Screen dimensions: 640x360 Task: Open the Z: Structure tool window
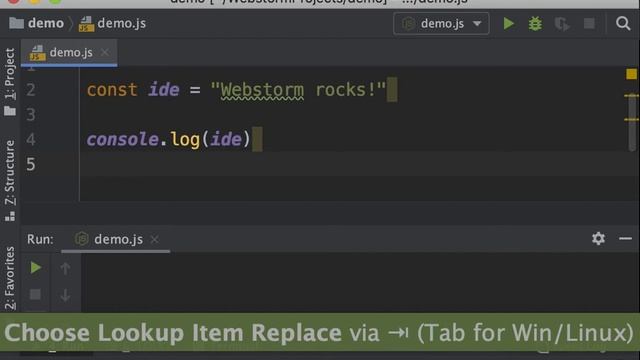10,180
